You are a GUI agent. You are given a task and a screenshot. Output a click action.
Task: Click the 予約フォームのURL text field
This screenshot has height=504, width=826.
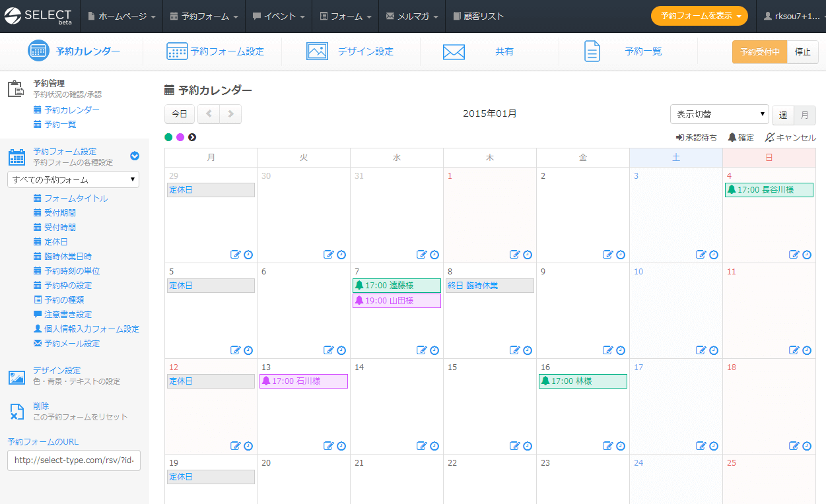[x=74, y=460]
